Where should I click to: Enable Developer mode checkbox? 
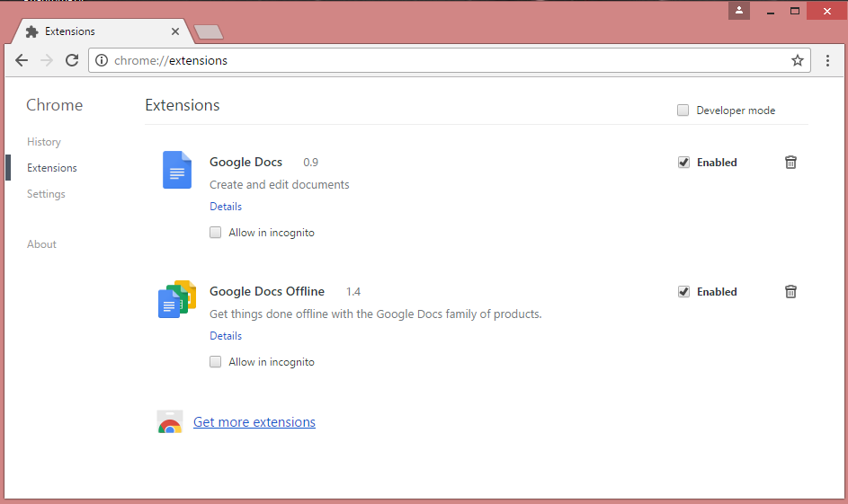(x=683, y=111)
